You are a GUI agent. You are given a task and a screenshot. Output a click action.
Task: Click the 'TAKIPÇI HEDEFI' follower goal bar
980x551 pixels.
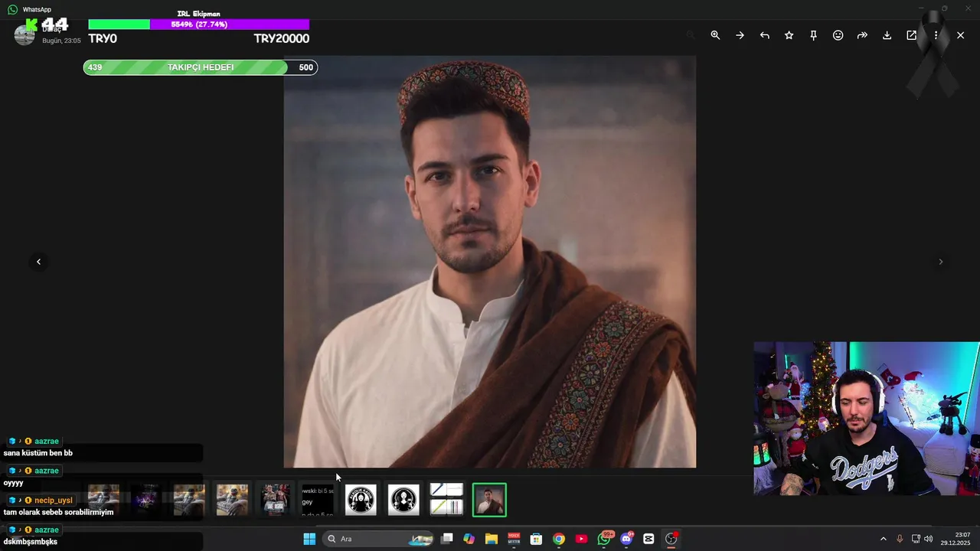(201, 67)
